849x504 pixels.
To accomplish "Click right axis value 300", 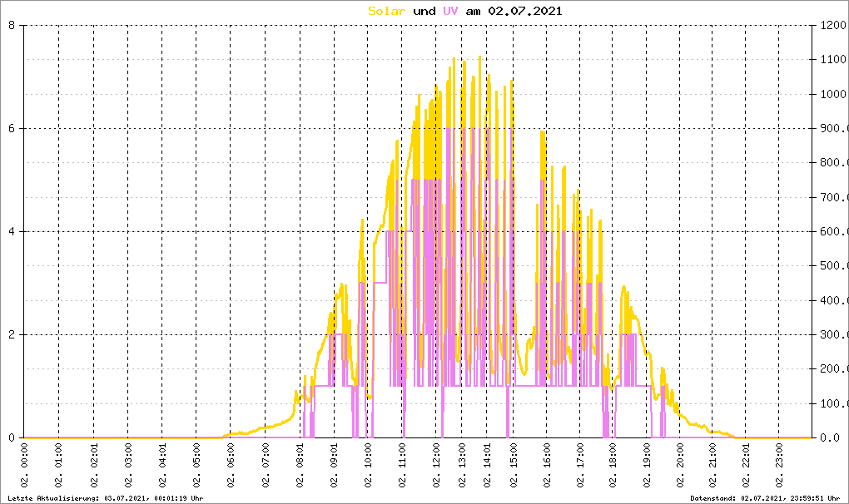I will (x=834, y=334).
